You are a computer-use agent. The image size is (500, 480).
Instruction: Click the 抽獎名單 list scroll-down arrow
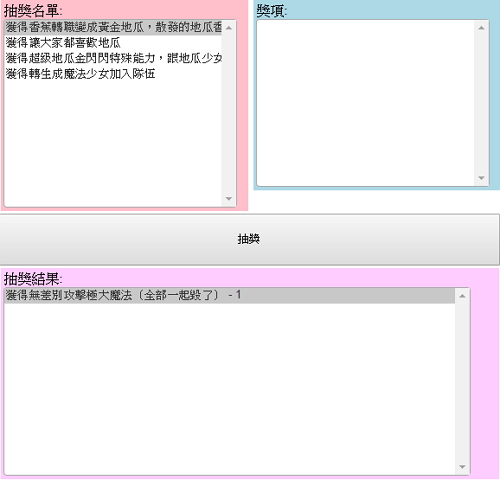229,199
